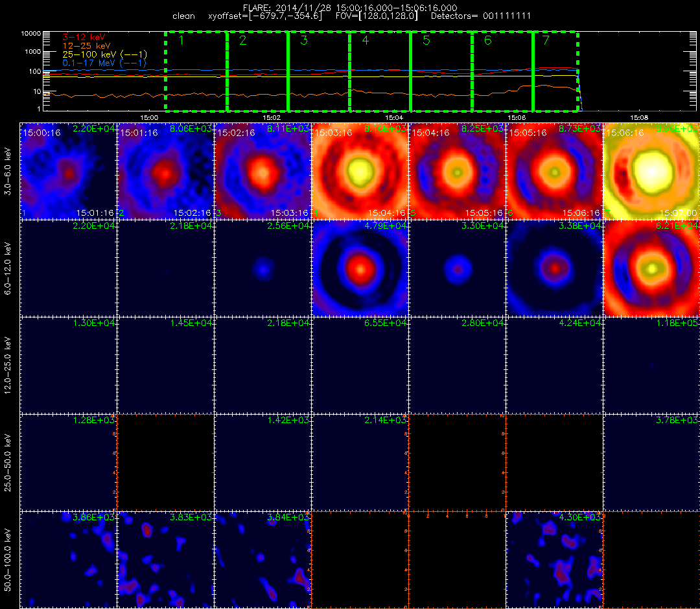
Task: Click the 1.45E+04 peak value label
Action: pos(191,323)
